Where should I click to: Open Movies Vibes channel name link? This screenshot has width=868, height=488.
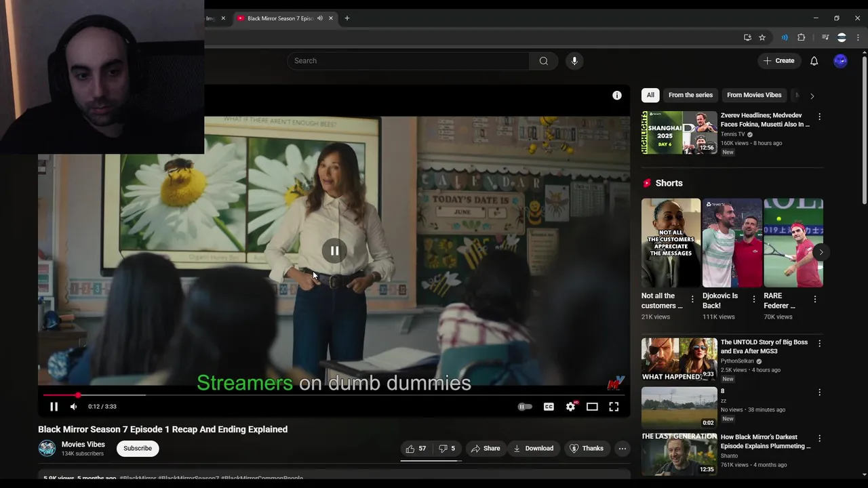click(83, 445)
